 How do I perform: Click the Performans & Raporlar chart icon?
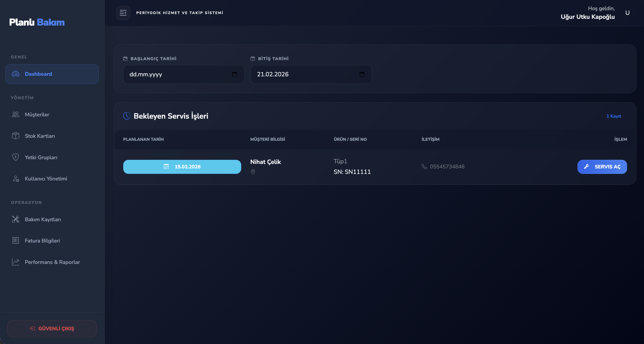tap(16, 262)
